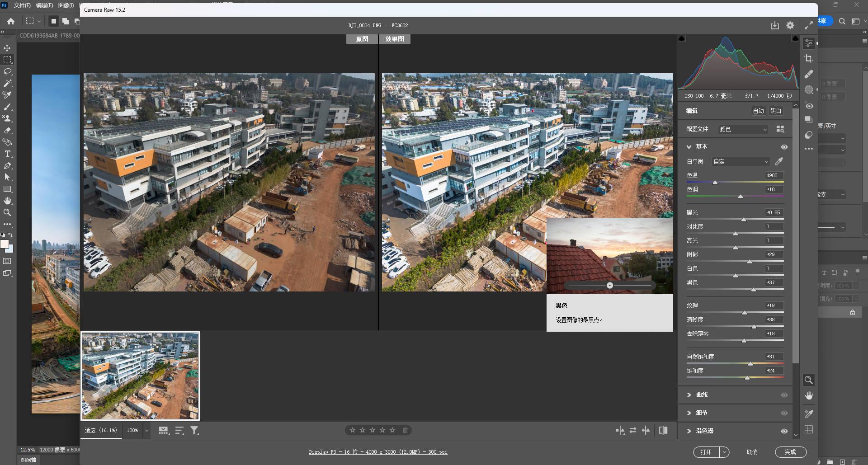Toggle shadow clipping warning on histogram

682,39
